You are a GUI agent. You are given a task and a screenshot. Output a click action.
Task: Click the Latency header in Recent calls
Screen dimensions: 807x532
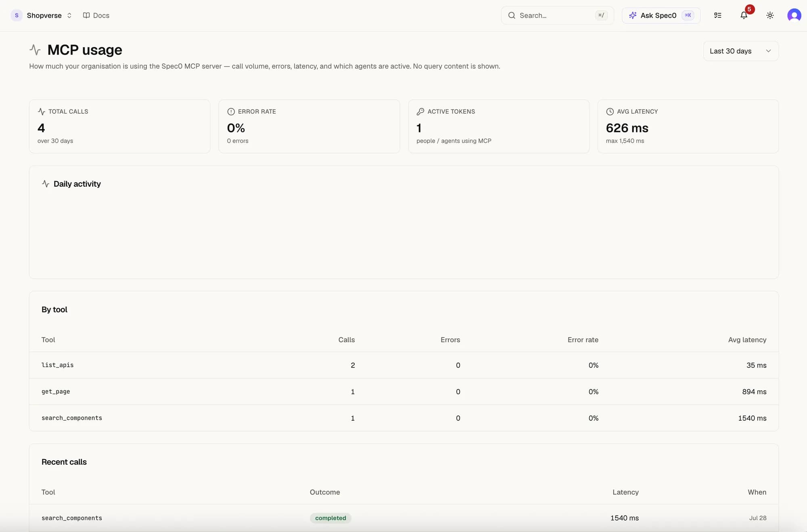tap(625, 492)
